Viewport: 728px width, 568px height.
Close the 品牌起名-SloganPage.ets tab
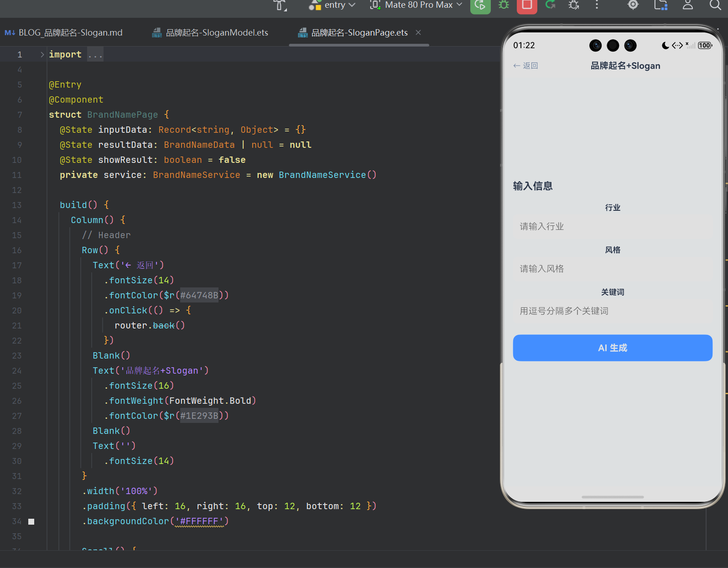pyautogui.click(x=418, y=32)
